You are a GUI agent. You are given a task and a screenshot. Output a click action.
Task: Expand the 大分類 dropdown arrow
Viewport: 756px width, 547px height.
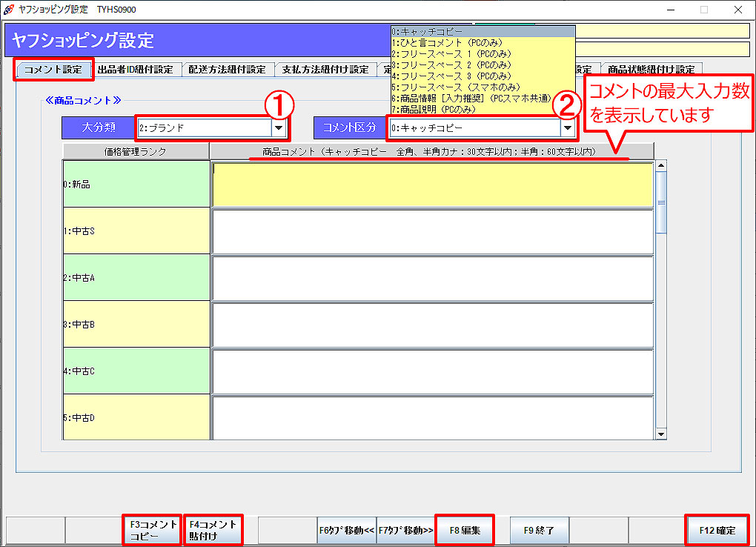(x=279, y=127)
